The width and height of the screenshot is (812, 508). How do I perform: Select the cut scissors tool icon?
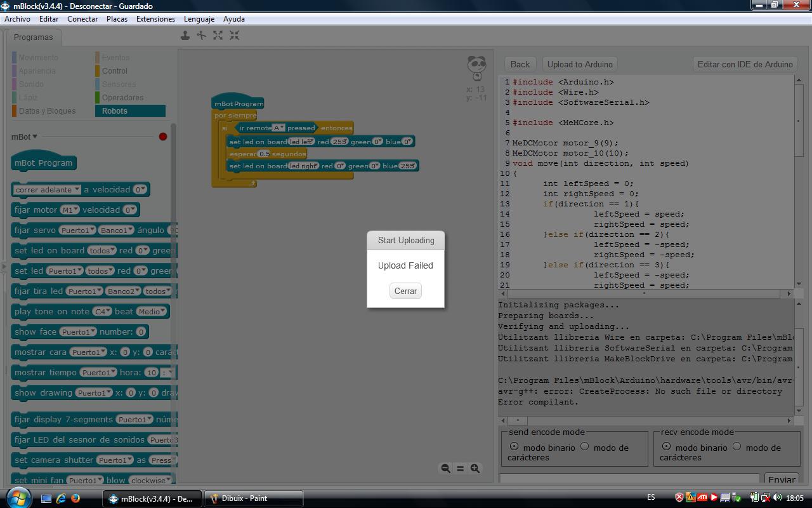pos(202,36)
